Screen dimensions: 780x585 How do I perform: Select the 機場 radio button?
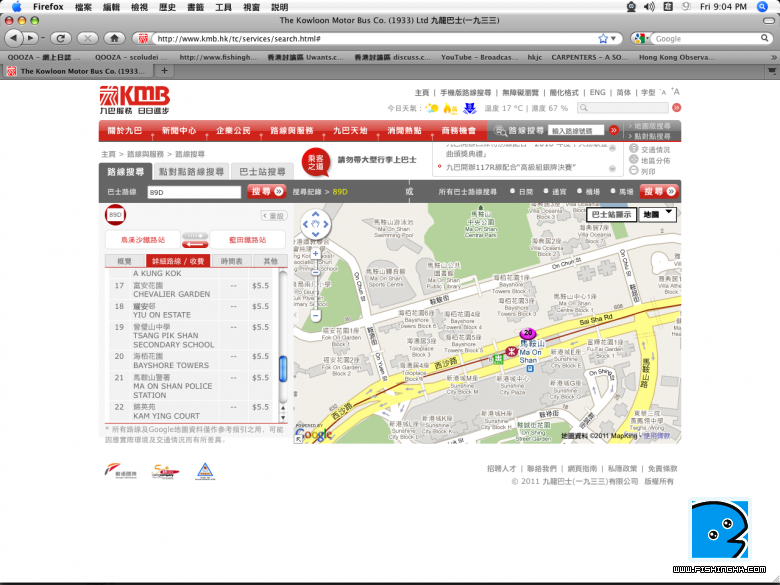click(580, 191)
